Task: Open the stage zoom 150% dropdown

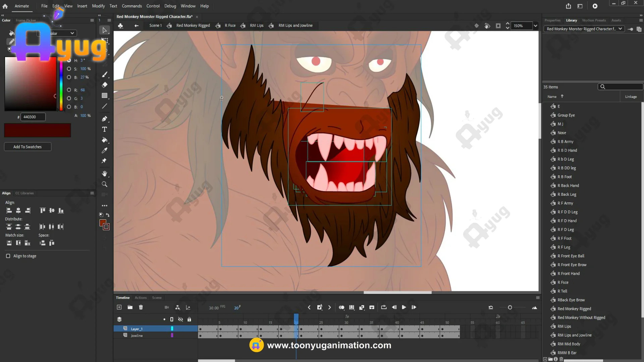Action: (x=536, y=26)
